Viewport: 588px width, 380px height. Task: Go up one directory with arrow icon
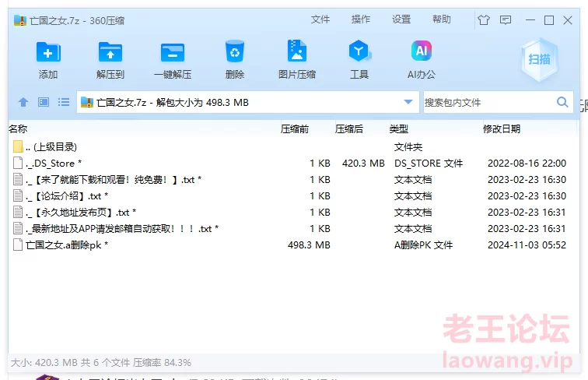click(23, 102)
